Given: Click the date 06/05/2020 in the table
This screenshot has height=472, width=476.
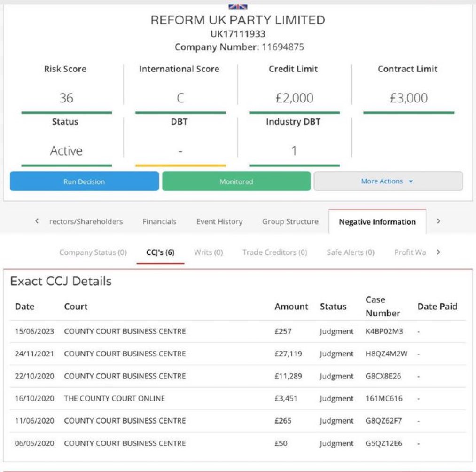Looking at the screenshot, I should [x=34, y=443].
